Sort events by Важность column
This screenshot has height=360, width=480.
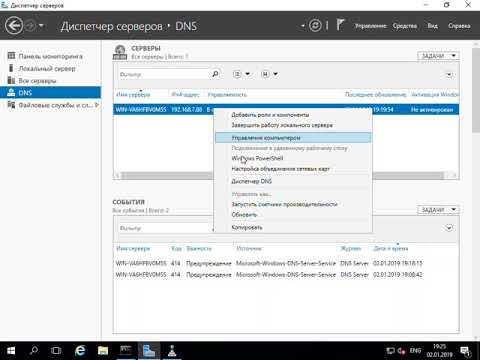pos(199,249)
